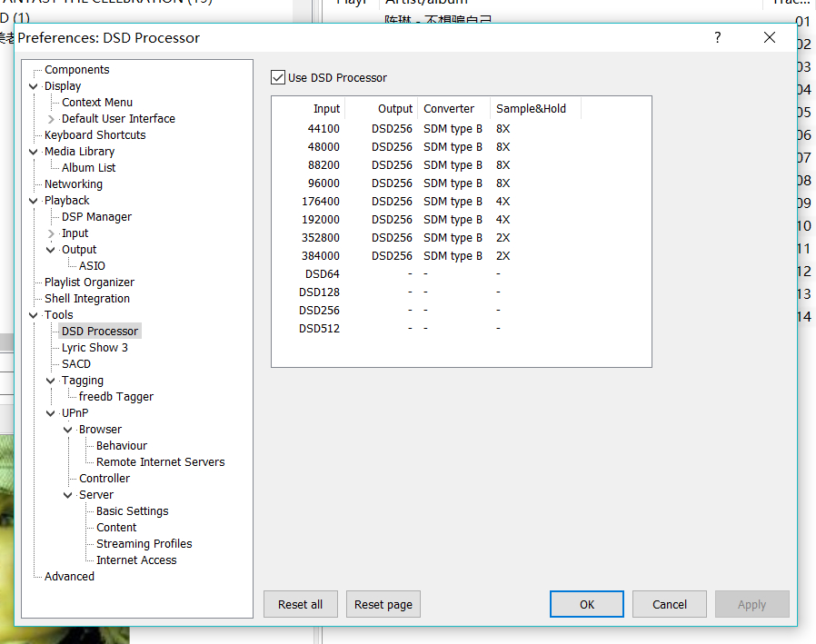This screenshot has width=816, height=644.
Task: Collapse the Browser node under UPnP
Action: [x=67, y=430]
